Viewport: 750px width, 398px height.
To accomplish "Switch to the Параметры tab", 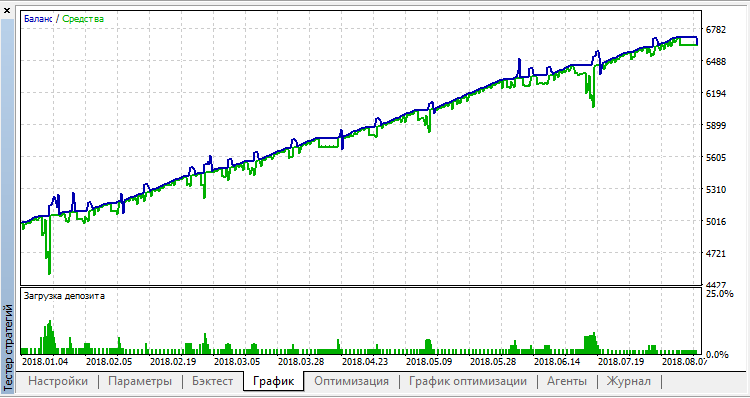I will coord(140,381).
